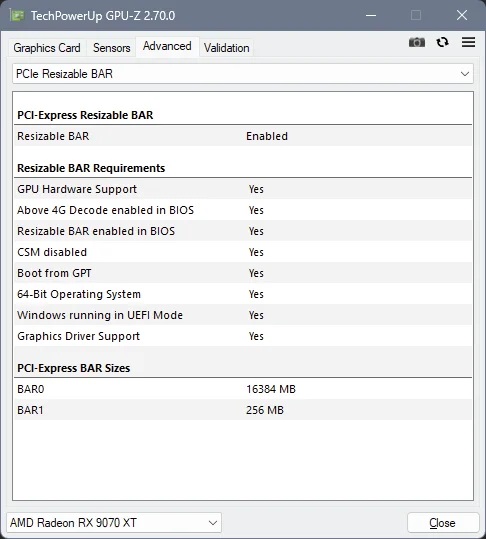
Task: Click the Yes value for CSM disabled
Action: (256, 252)
